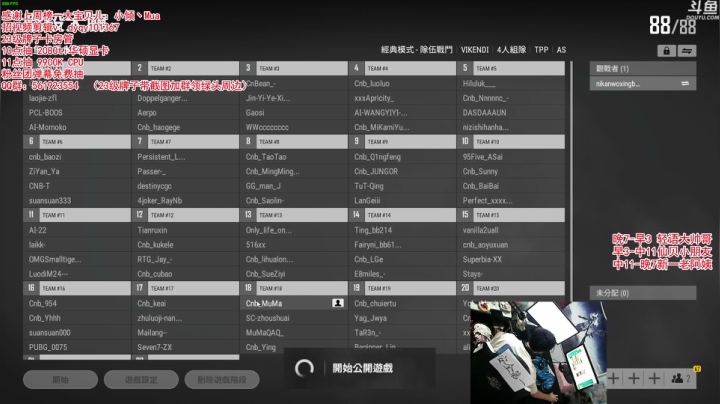Image resolution: width=720 pixels, height=404 pixels.
Task: Select the TEAM #13 header
Action: (x=294, y=215)
